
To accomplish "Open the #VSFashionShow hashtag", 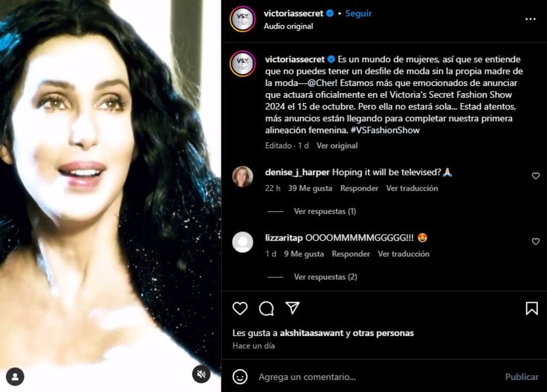I will click(x=385, y=131).
